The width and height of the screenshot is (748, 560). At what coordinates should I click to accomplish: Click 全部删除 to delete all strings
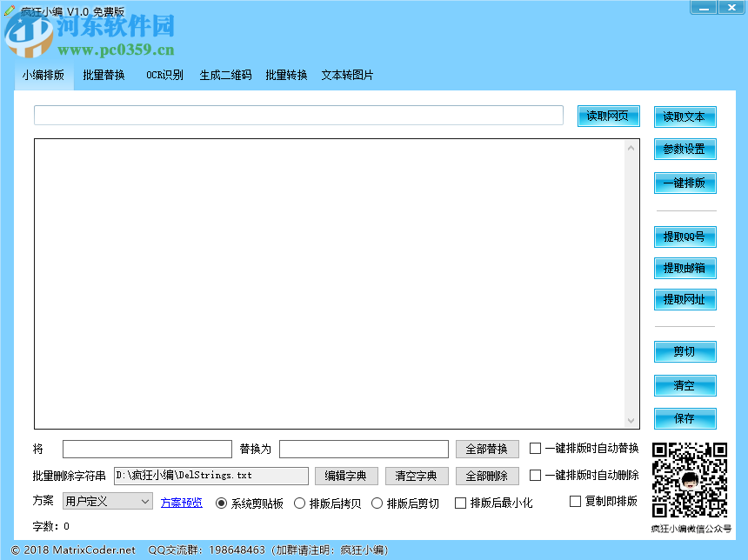click(x=487, y=476)
